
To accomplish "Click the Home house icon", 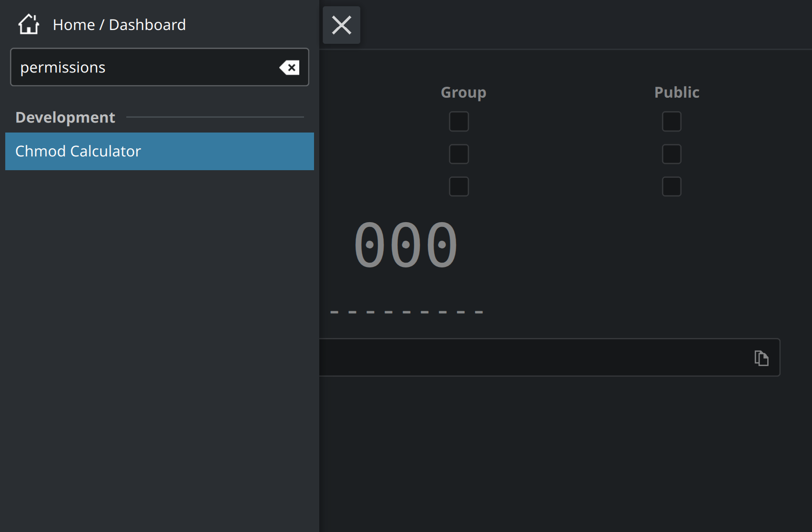I will 29,24.
